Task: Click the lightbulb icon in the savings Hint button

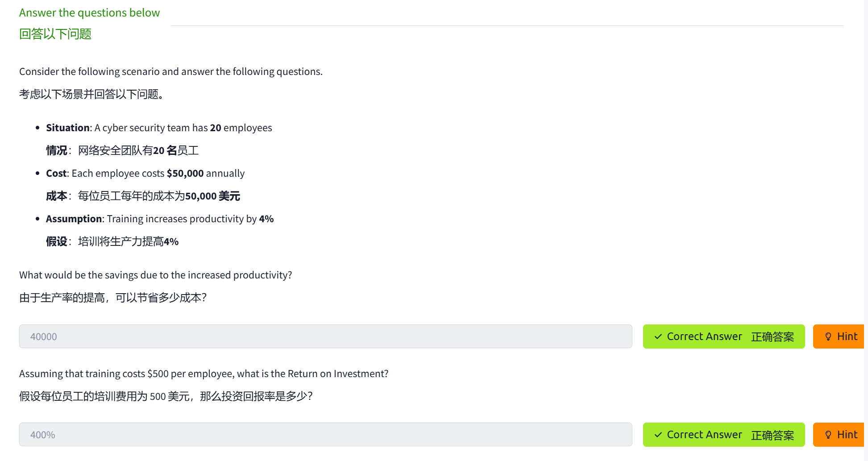Action: click(828, 336)
